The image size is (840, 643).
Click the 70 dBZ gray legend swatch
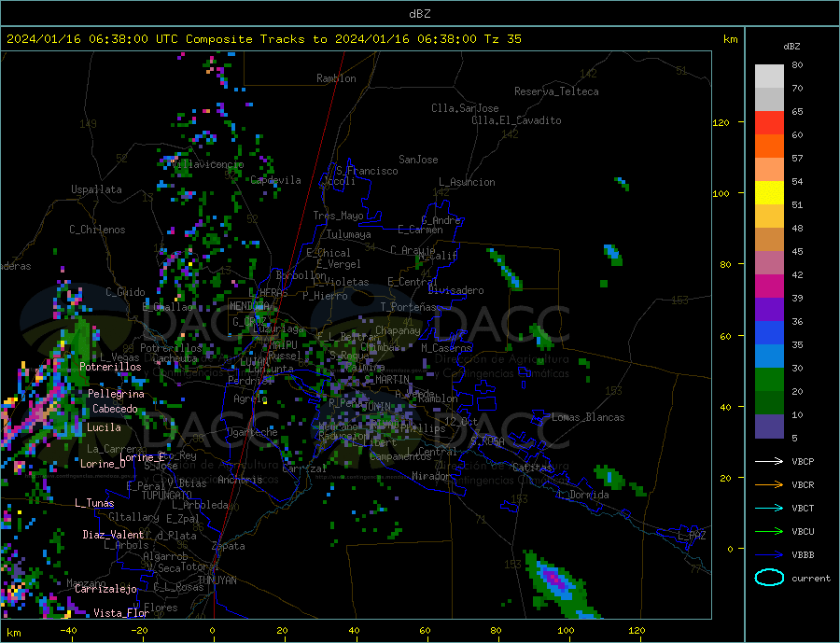(x=769, y=100)
